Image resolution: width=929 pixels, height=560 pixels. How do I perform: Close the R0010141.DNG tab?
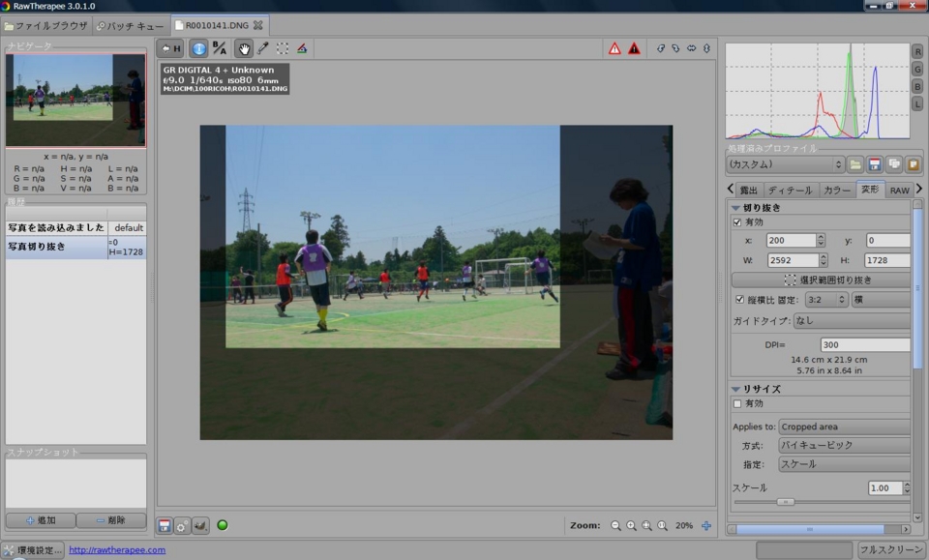[257, 25]
